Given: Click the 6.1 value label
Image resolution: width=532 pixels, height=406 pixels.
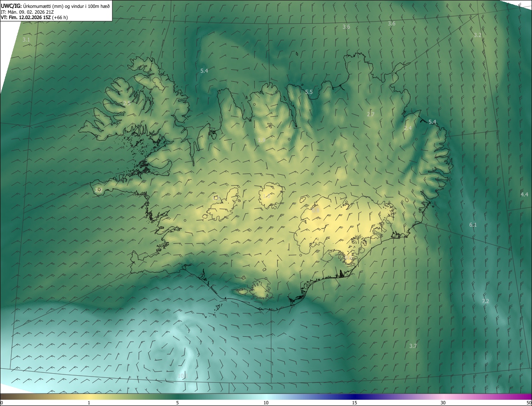Looking at the screenshot, I should pos(473,225).
